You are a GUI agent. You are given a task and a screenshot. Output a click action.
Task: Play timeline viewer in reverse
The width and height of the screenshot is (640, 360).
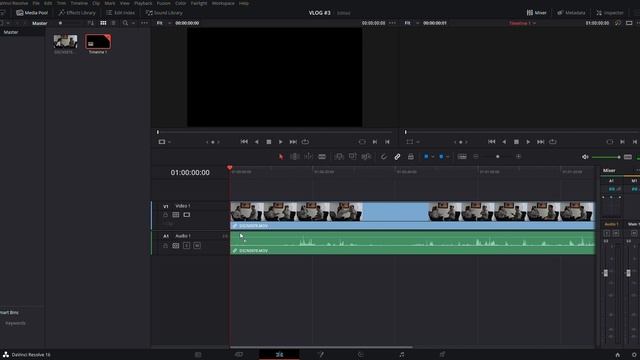coord(504,142)
